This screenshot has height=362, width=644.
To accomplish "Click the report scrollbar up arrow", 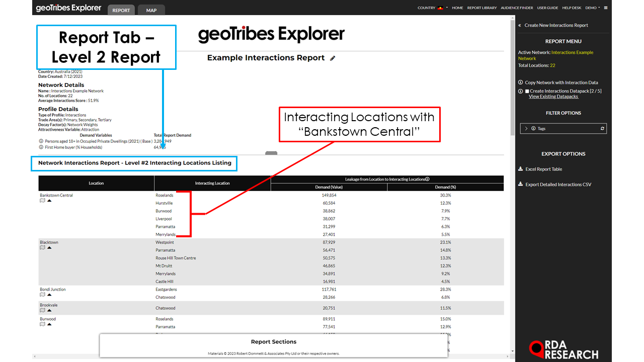I will 513,18.
